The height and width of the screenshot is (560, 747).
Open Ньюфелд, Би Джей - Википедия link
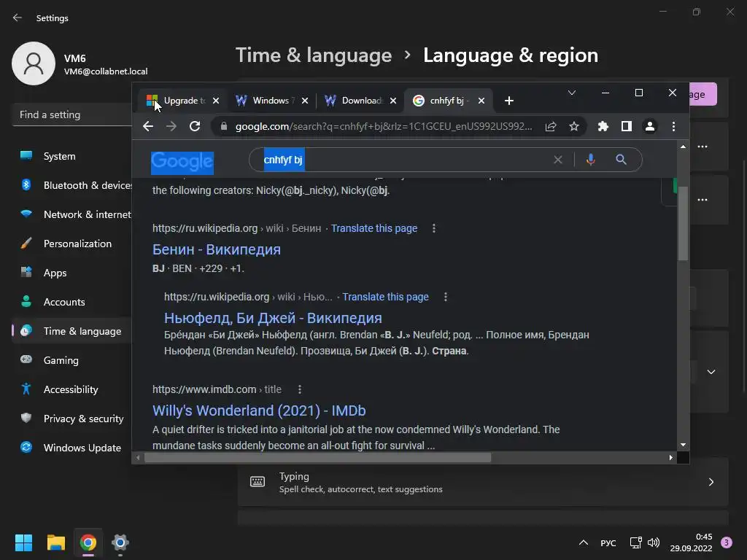click(273, 318)
